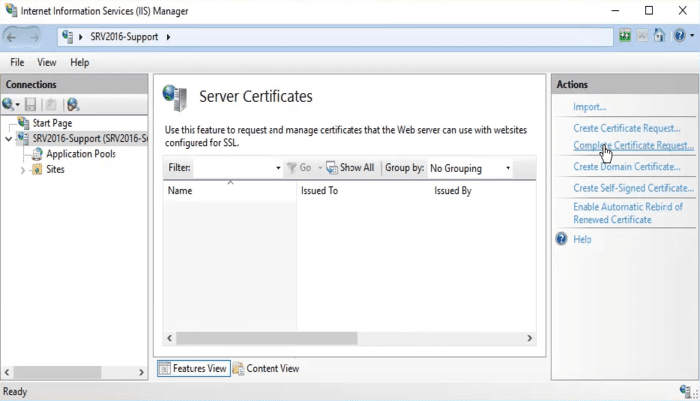Open the Group by No Grouping dropdown
Image resolution: width=700 pixels, height=401 pixels.
(470, 168)
